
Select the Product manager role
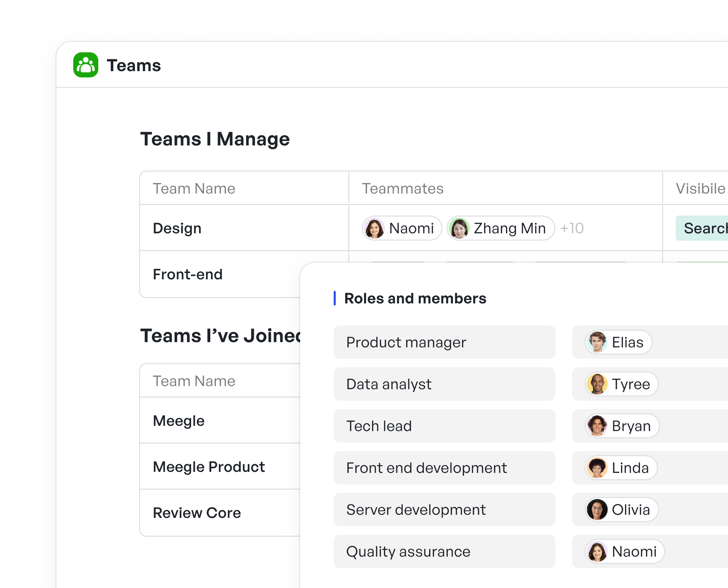pyautogui.click(x=444, y=342)
